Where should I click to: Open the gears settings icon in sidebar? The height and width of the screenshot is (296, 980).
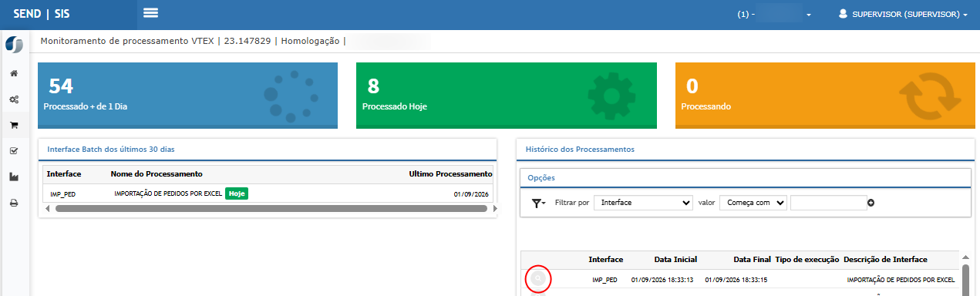[14, 99]
